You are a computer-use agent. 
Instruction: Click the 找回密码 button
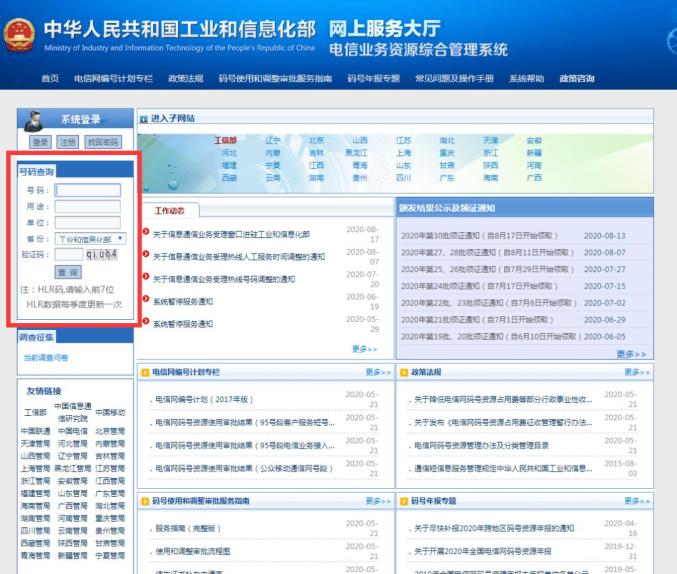coord(103,142)
